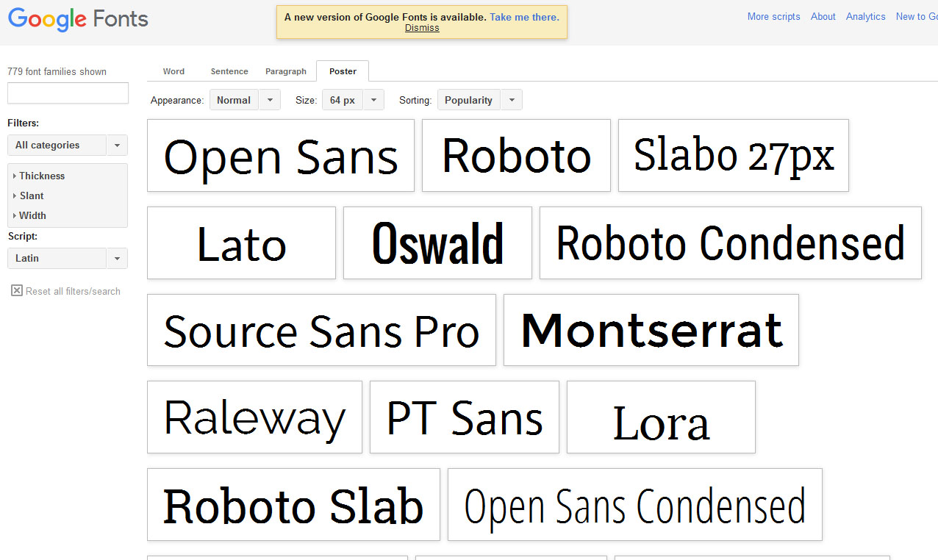
Task: Open the Analytics link
Action: click(865, 16)
